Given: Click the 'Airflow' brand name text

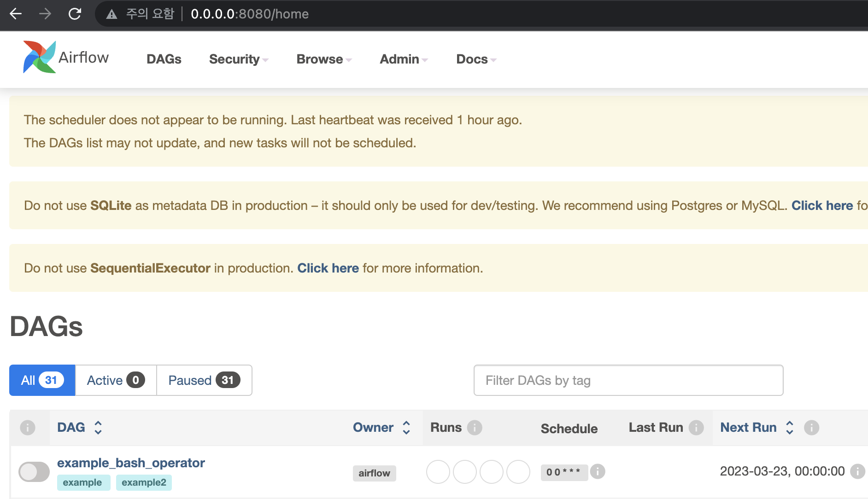Looking at the screenshot, I should [x=83, y=58].
